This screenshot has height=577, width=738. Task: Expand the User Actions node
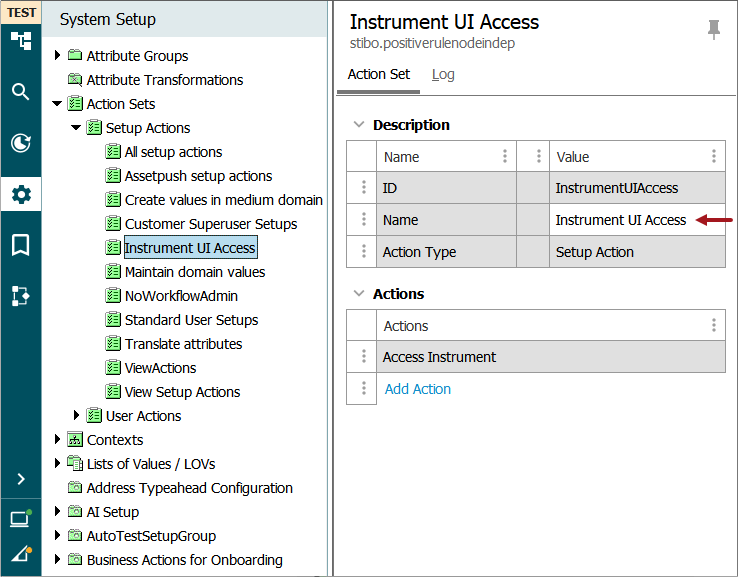point(77,416)
